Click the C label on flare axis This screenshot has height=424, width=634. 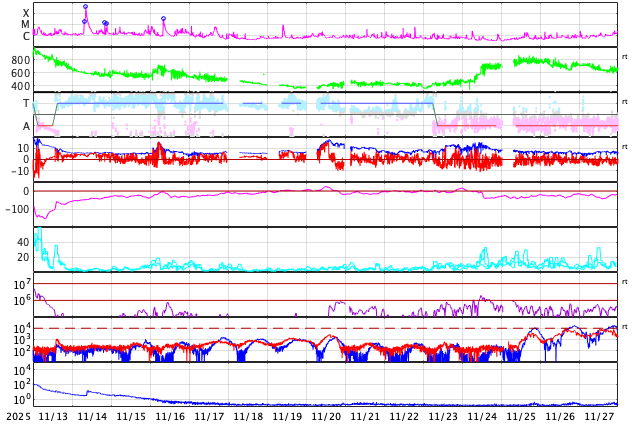click(x=26, y=37)
